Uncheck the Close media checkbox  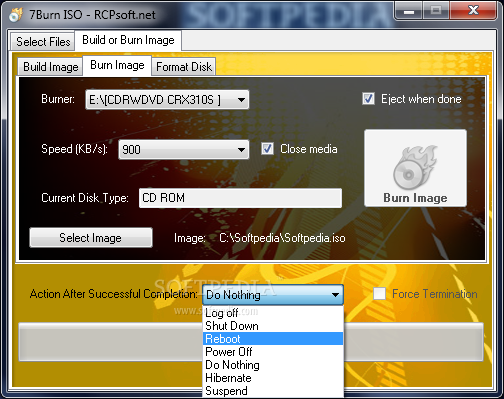tap(267, 149)
